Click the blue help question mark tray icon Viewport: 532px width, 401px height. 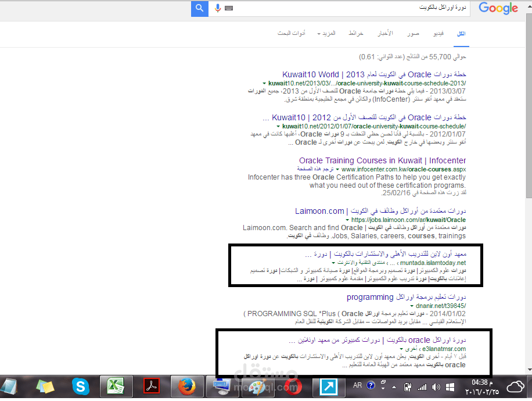click(371, 385)
